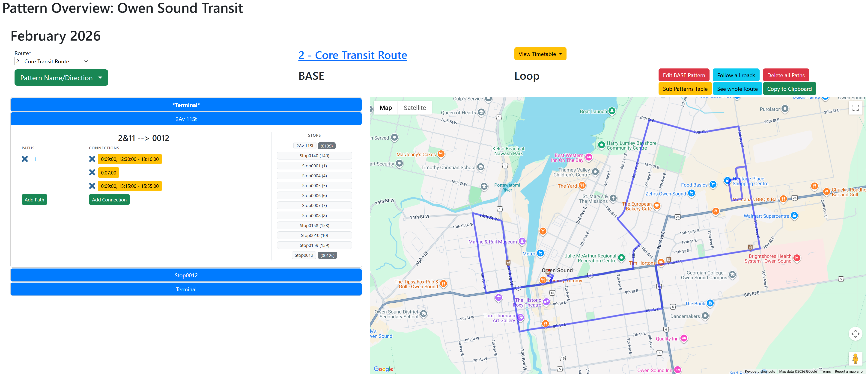The height and width of the screenshot is (375, 868).
Task: Delete the 12:30:00 - 13:10:00 connection X icon
Action: [x=92, y=159]
